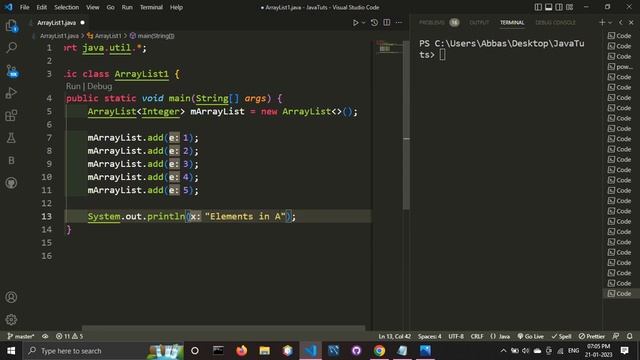The image size is (640, 360).
Task: Open the Manage gear icon
Action: pyautogui.click(x=11, y=319)
